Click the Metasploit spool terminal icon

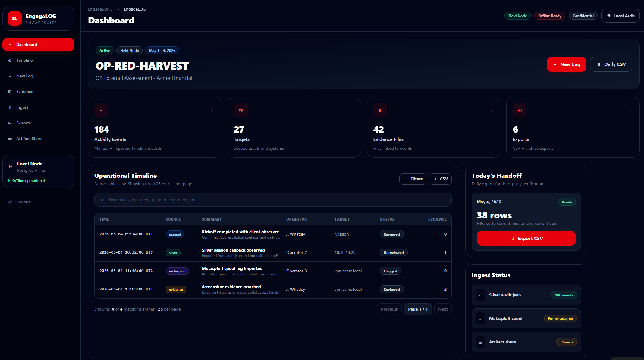tap(480, 318)
